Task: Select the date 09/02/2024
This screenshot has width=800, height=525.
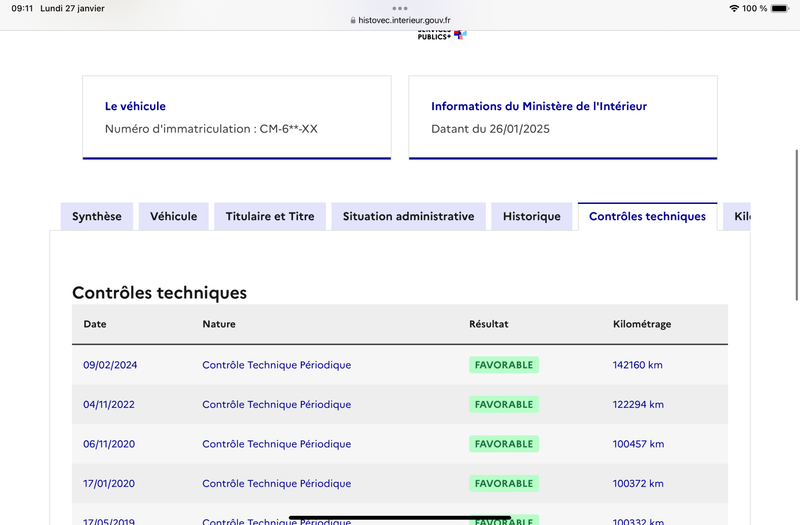Action: pos(110,365)
